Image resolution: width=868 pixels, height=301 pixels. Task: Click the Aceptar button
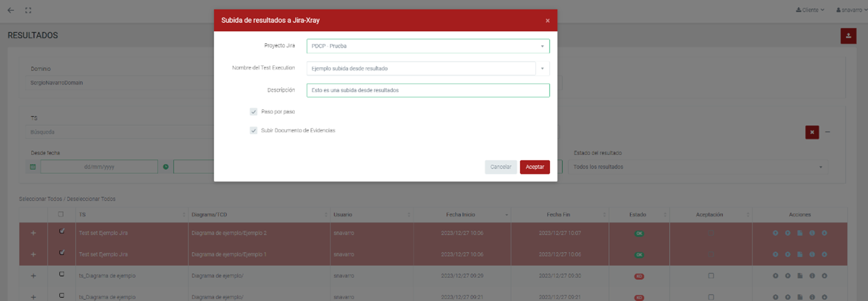click(535, 167)
